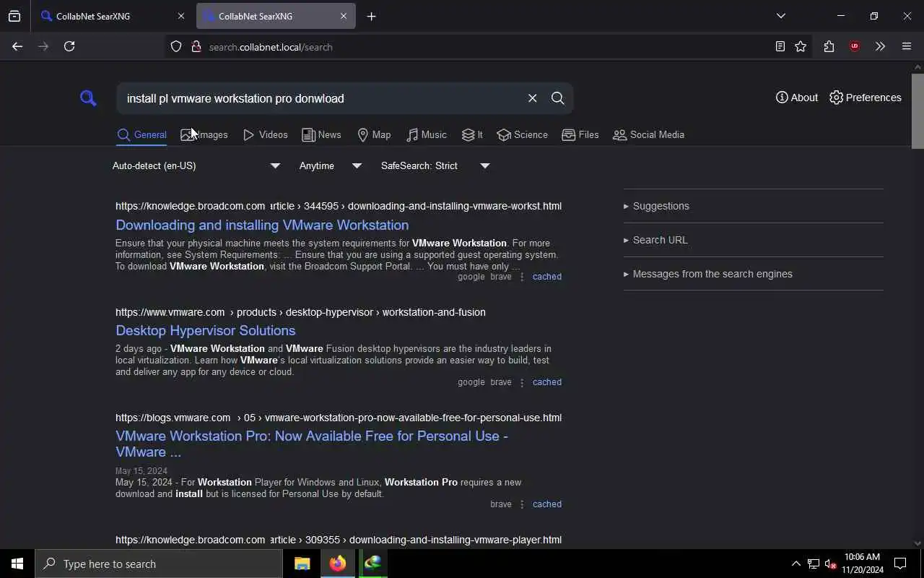Open the Anytime time range dropdown
The width and height of the screenshot is (924, 578).
(331, 165)
